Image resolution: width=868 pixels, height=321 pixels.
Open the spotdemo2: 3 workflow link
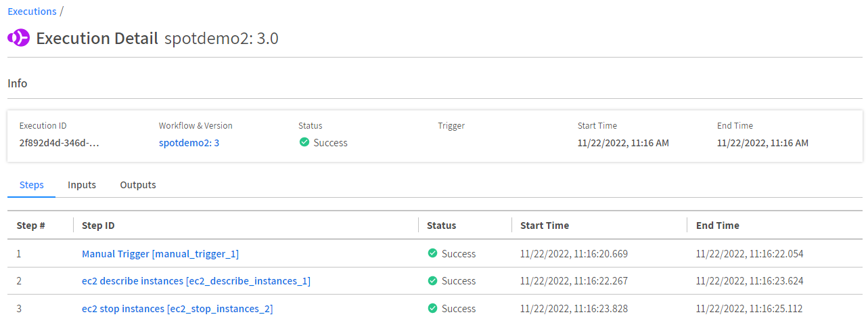pos(189,143)
